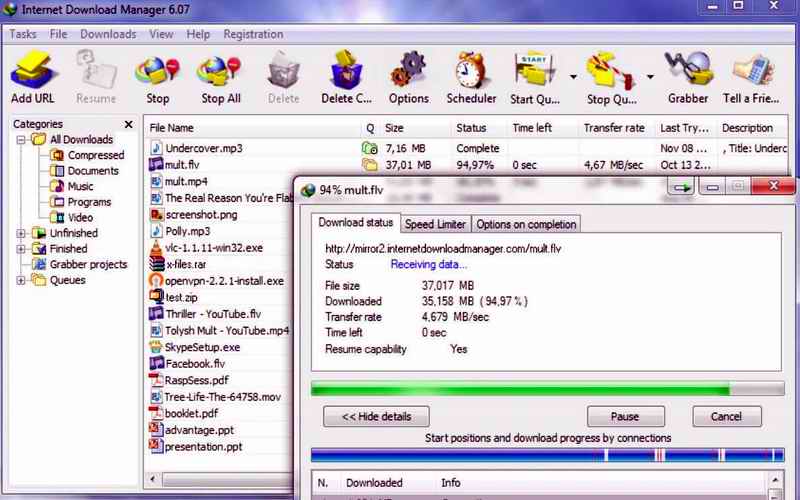Image resolution: width=800 pixels, height=500 pixels.
Task: Click the green download progress bar
Action: click(x=520, y=388)
